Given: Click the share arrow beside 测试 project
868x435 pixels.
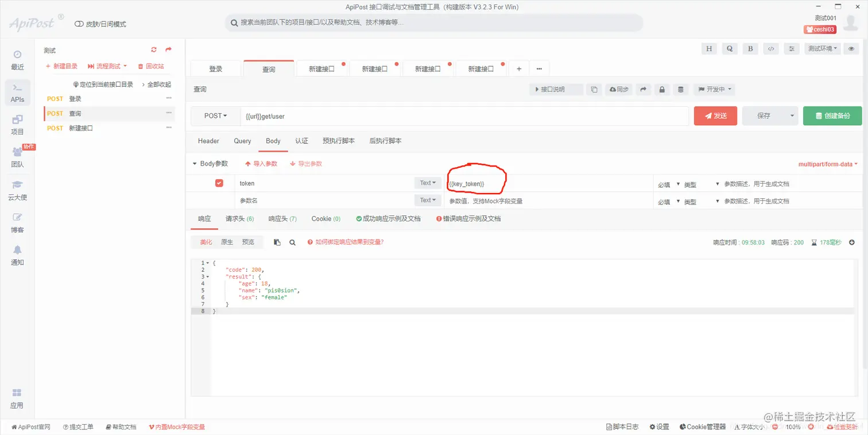Looking at the screenshot, I should (168, 50).
